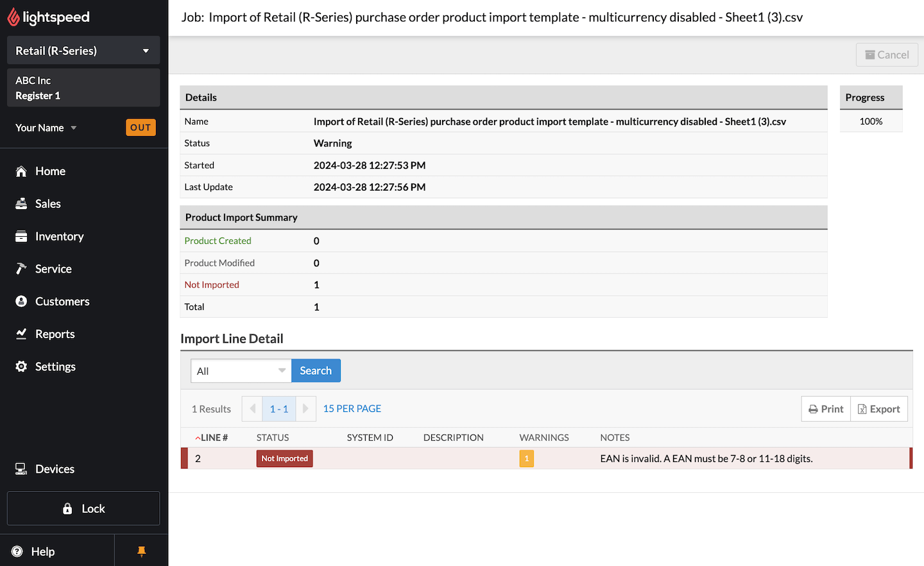Open the Your Name user dropdown
This screenshot has height=566, width=924.
(46, 128)
